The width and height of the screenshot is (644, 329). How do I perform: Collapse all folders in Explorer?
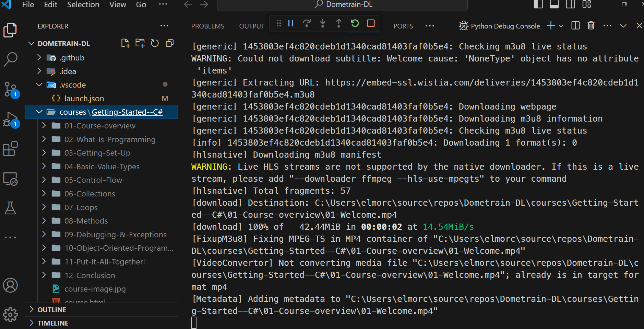(169, 43)
